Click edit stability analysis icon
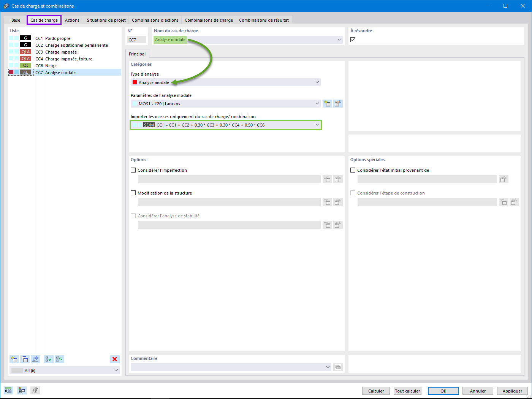This screenshot has height=399, width=532. 338,225
